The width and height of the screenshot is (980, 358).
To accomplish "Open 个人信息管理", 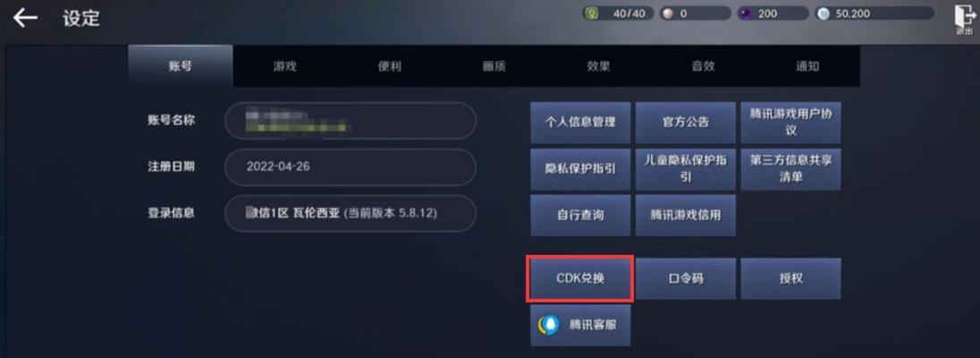I will pyautogui.click(x=580, y=123).
